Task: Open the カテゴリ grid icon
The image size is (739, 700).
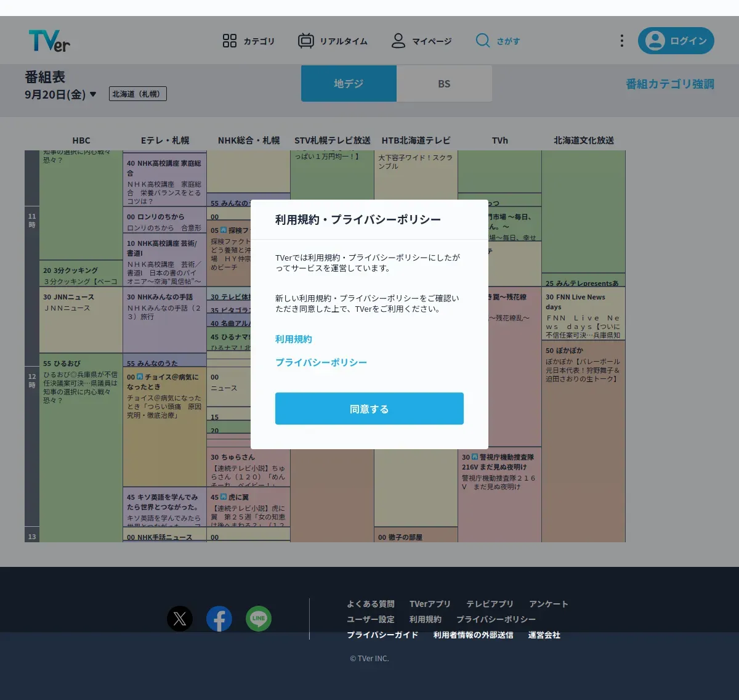Action: tap(230, 41)
